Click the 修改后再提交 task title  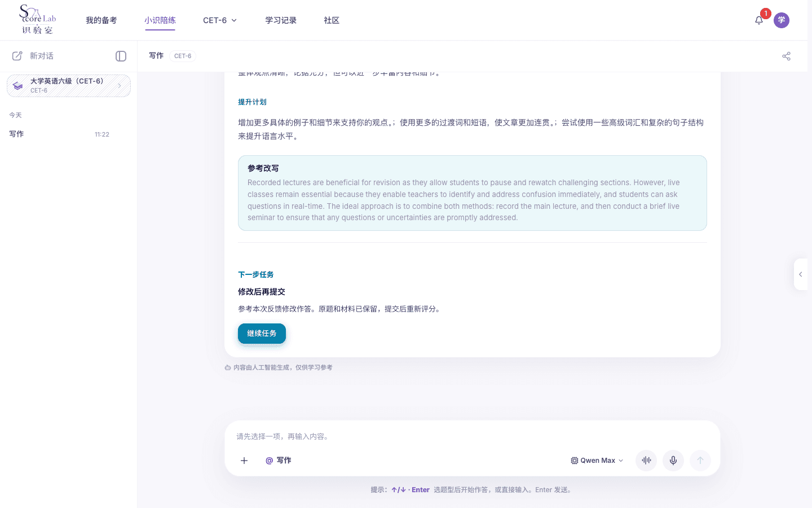coord(262,292)
